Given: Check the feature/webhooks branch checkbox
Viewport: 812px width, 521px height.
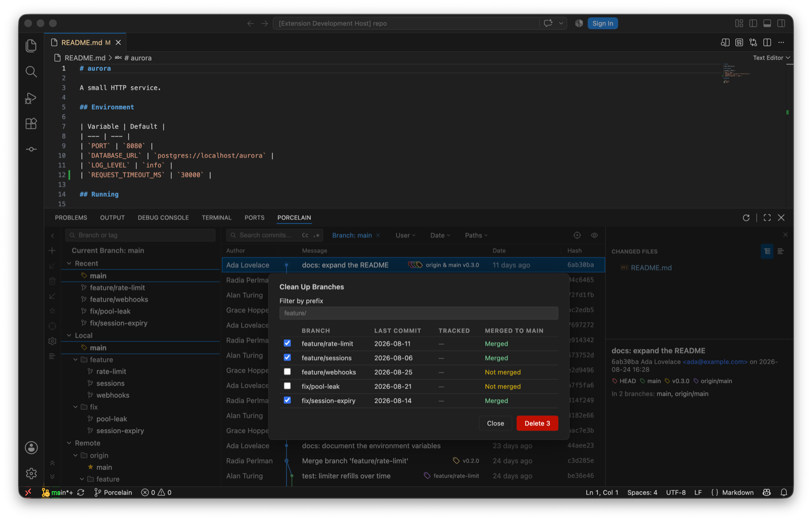Looking at the screenshot, I should [x=287, y=372].
